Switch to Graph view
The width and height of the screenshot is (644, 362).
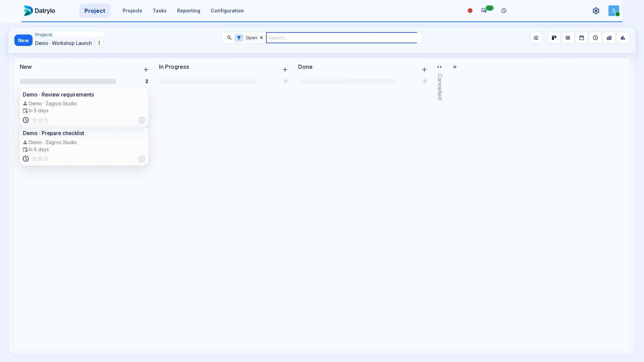[623, 38]
